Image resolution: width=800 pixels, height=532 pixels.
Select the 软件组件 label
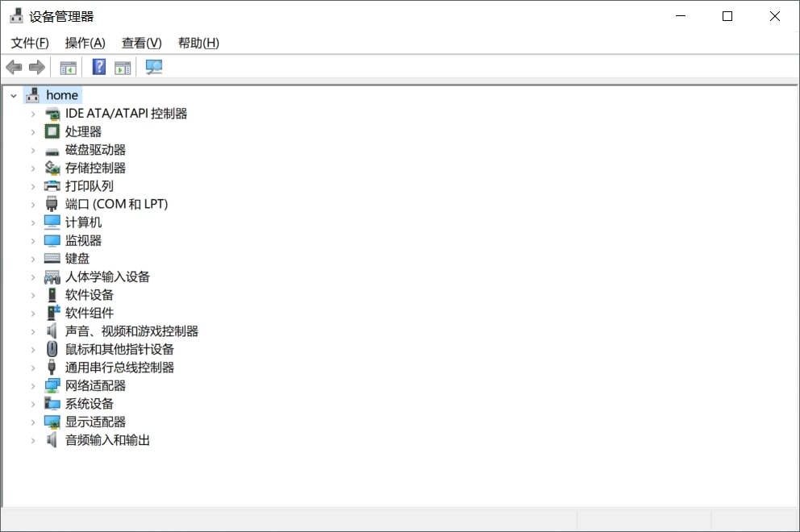[x=90, y=314]
